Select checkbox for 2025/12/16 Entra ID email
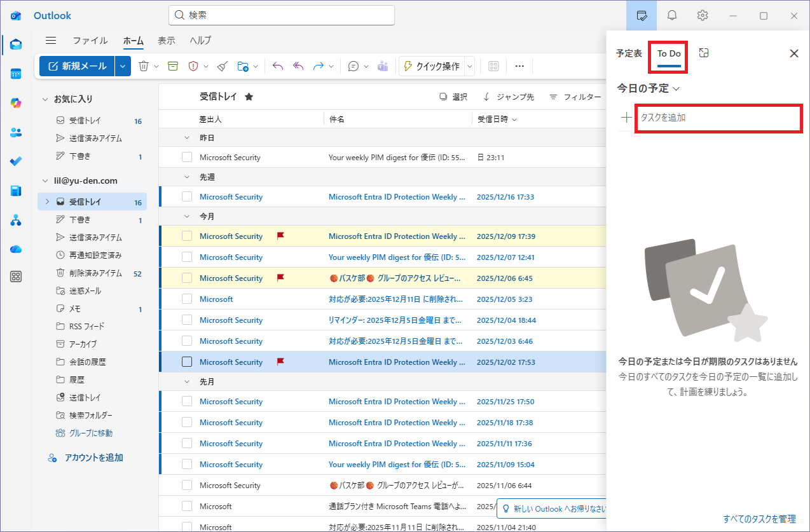This screenshot has height=532, width=810. (x=187, y=197)
